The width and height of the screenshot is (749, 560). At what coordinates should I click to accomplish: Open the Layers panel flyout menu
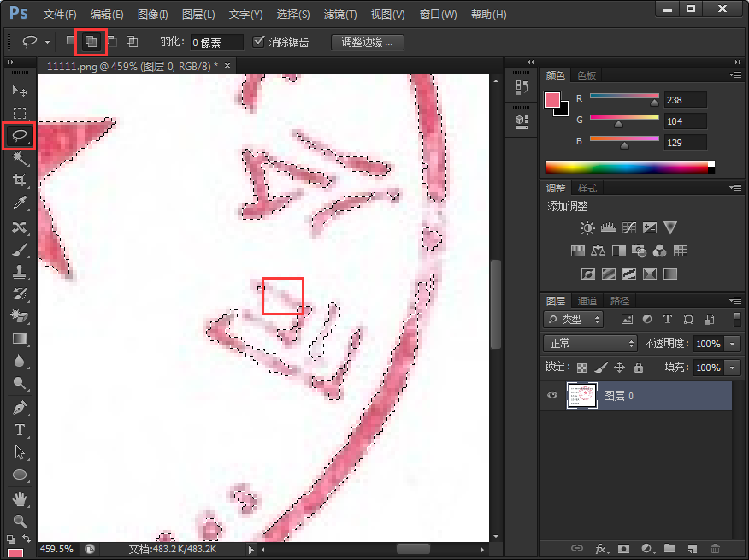click(735, 301)
